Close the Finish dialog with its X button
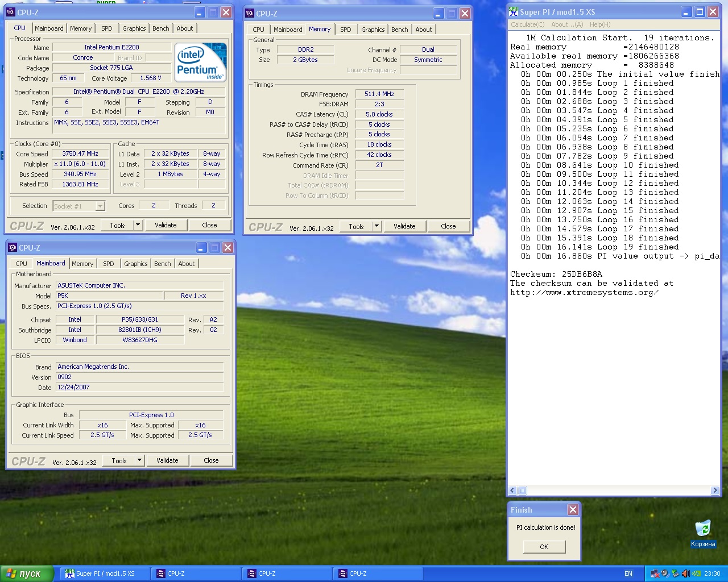728x582 pixels. [x=573, y=510]
